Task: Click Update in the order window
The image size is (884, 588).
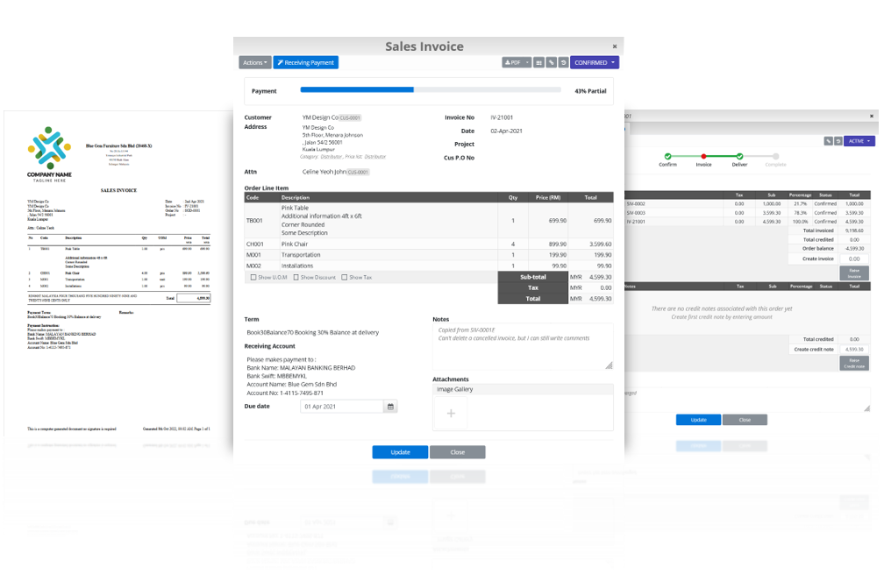Action: pyautogui.click(x=698, y=420)
